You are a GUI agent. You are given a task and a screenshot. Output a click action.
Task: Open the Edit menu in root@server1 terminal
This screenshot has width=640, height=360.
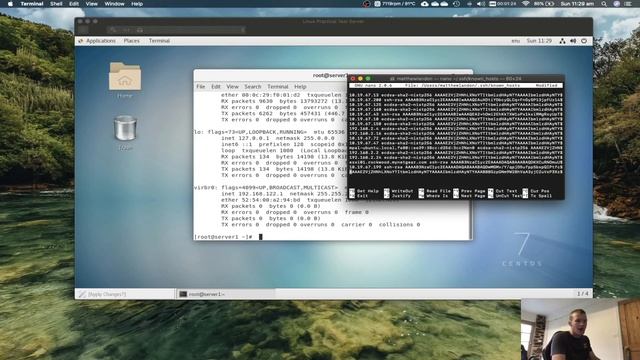tap(216, 87)
